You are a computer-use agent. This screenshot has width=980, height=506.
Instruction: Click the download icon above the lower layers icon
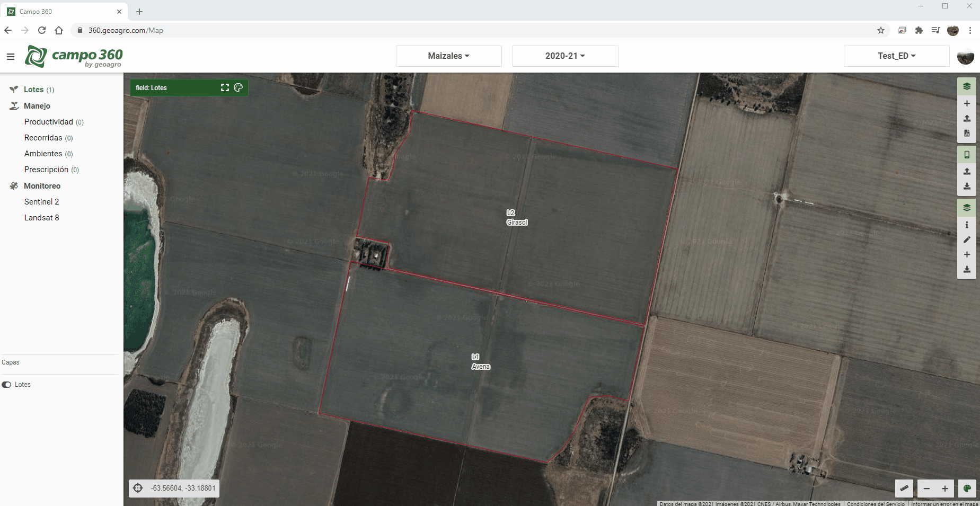(967, 186)
